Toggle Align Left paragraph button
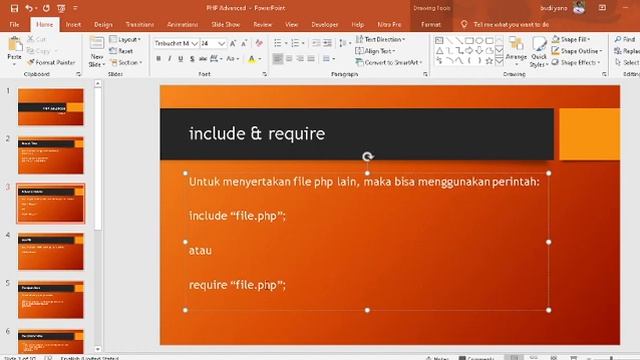 pos(278,59)
